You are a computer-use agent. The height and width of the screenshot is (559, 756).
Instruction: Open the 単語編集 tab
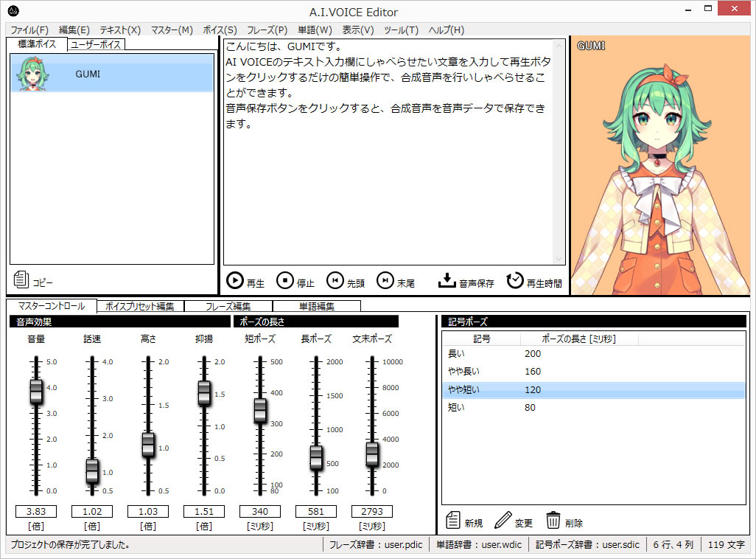[x=316, y=307]
